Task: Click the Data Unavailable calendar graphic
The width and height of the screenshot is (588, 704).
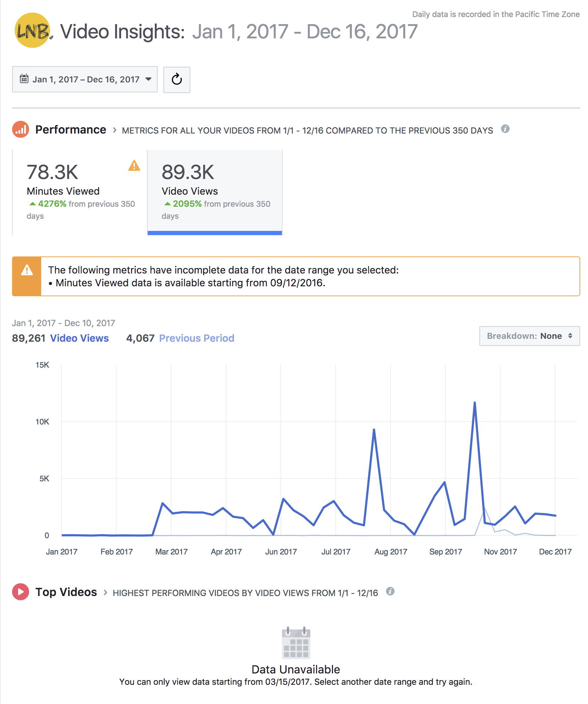Action: pyautogui.click(x=296, y=643)
